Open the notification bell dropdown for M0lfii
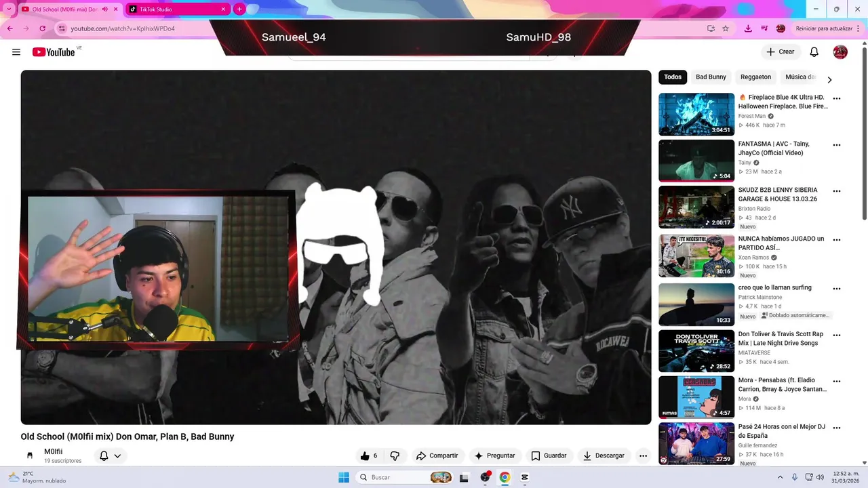Screen dimensions: 868x488 click(x=110, y=456)
